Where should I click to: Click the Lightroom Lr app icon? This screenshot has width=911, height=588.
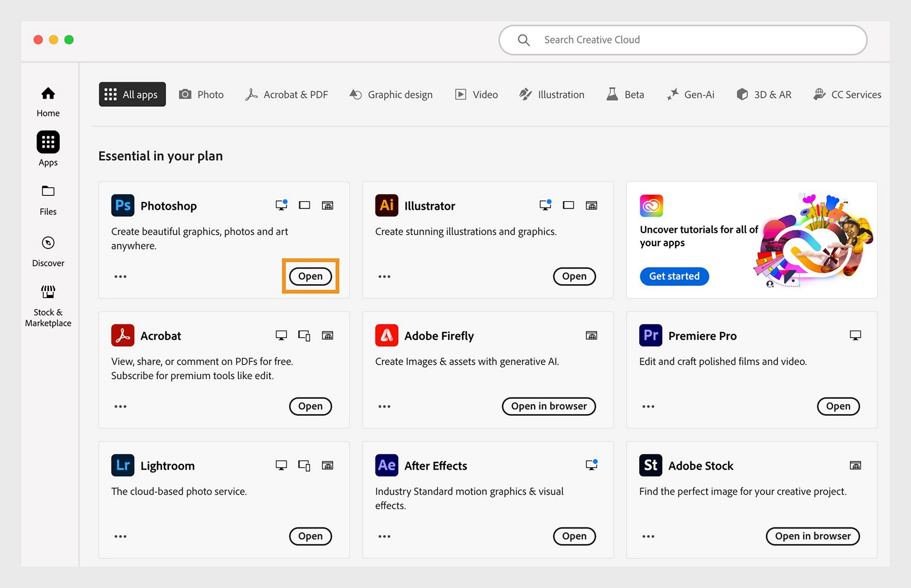122,465
